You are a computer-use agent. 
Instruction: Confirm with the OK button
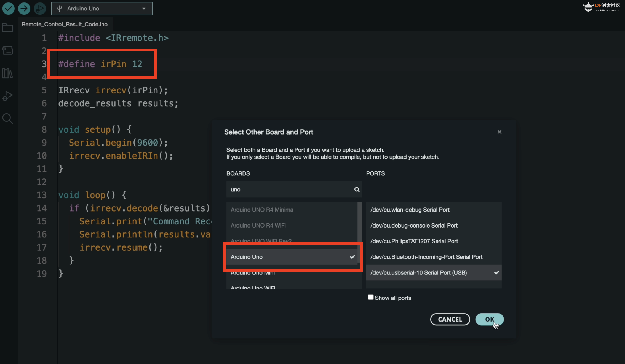(490, 319)
